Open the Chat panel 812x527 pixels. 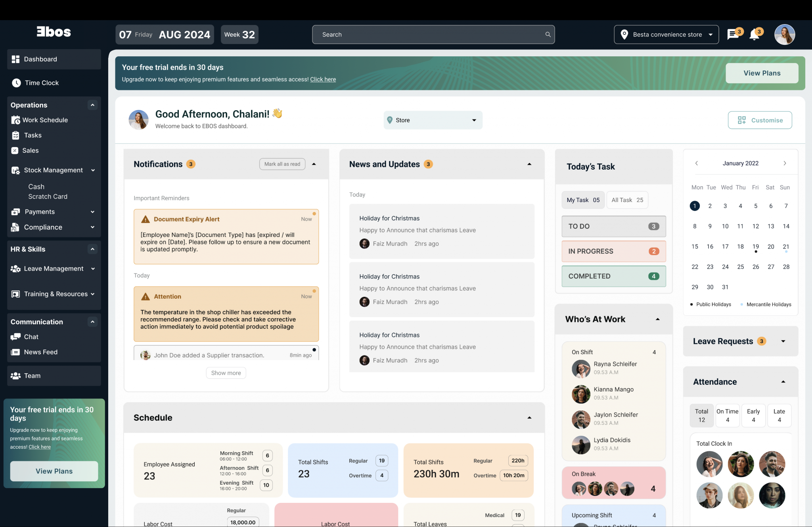click(x=31, y=336)
